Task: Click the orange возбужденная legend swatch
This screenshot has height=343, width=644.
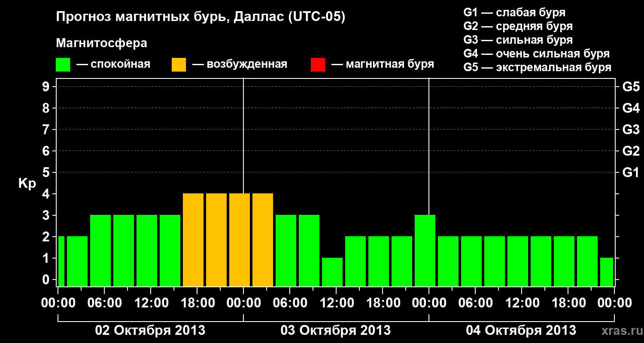Action: pos(179,65)
